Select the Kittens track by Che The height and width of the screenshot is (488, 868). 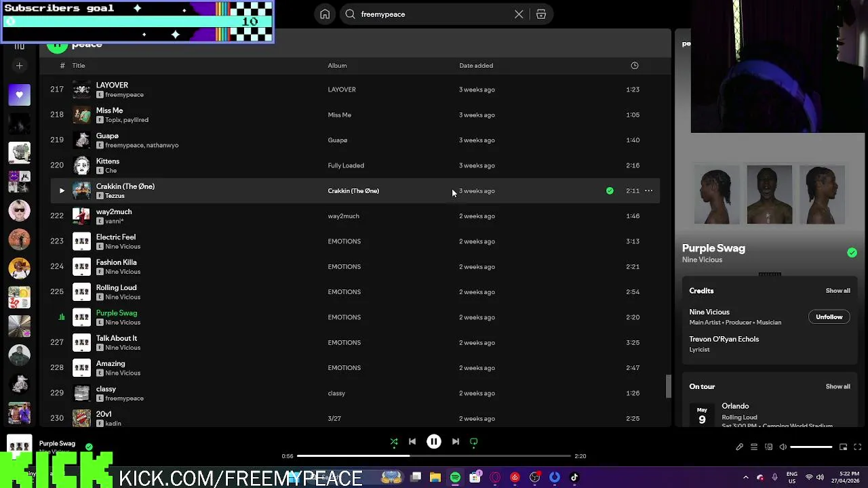point(355,165)
